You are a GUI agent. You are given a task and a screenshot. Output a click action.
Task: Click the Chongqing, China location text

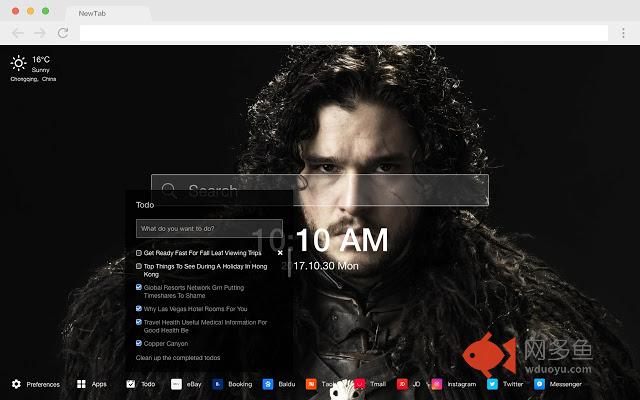click(33, 79)
